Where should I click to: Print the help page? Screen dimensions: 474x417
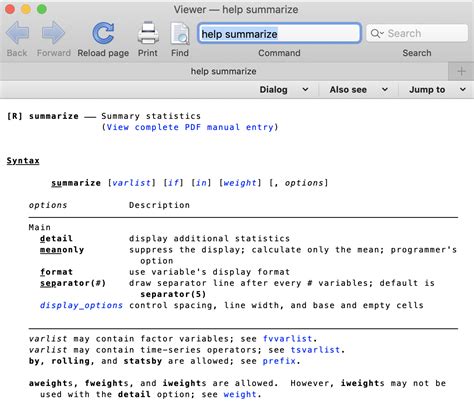point(148,33)
